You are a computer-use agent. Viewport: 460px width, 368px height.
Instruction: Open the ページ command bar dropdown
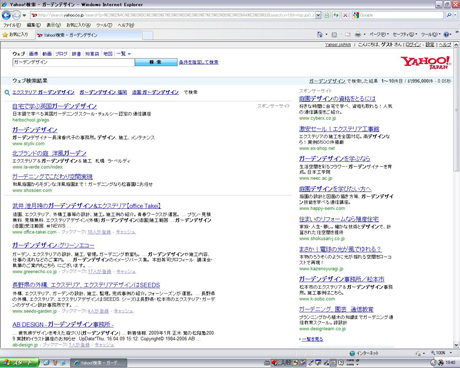click(x=379, y=34)
